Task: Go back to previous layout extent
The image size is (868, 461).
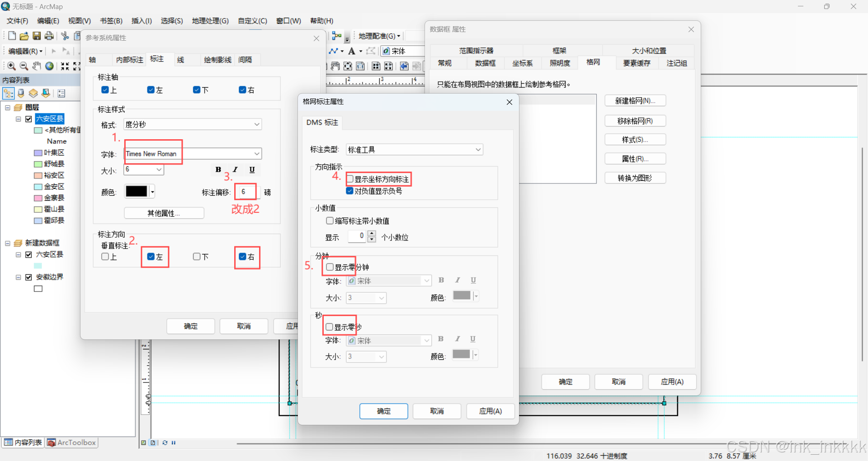Action: tap(404, 66)
